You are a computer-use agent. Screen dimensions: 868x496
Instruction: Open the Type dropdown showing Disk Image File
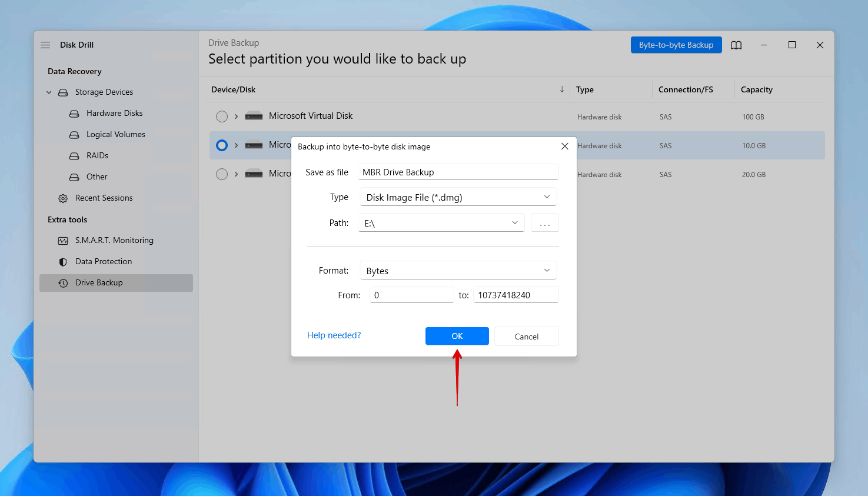pyautogui.click(x=458, y=197)
